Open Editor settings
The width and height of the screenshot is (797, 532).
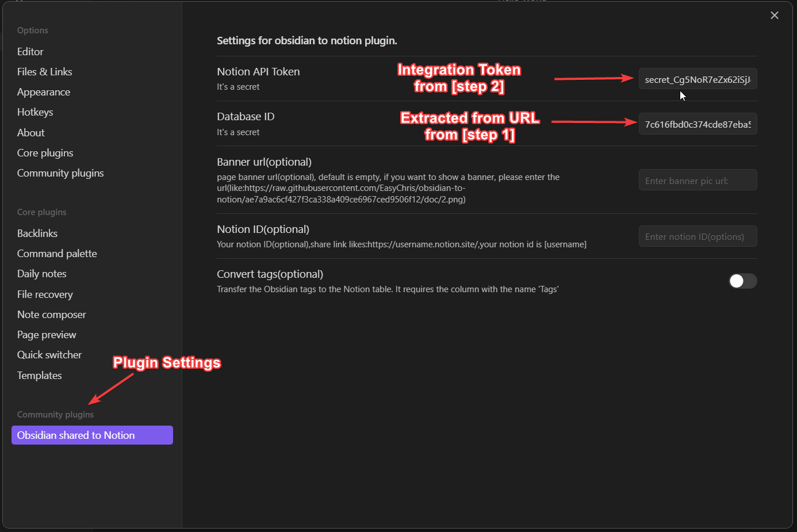pos(30,52)
